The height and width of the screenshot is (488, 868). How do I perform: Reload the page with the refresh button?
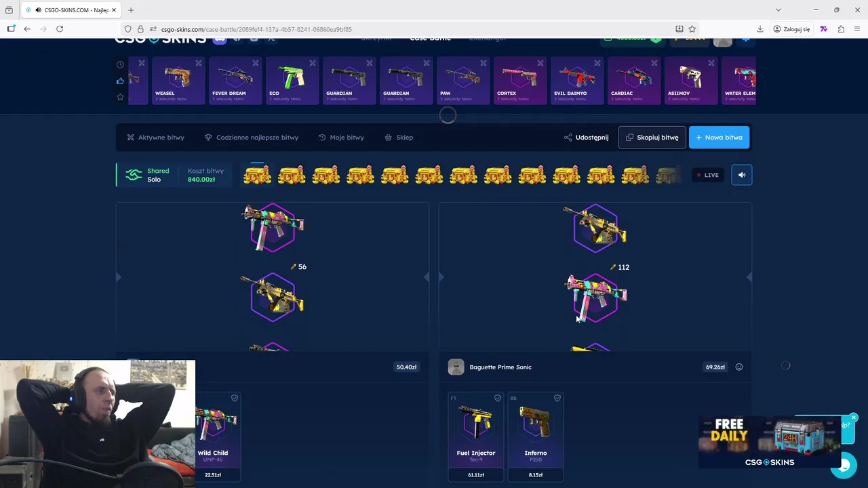point(60,29)
